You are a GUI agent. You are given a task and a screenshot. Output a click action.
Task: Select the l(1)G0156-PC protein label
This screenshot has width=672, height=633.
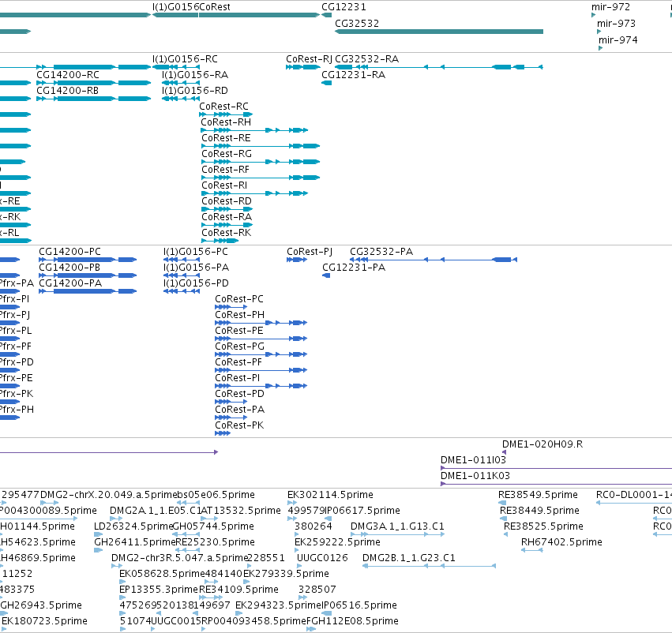(x=196, y=252)
